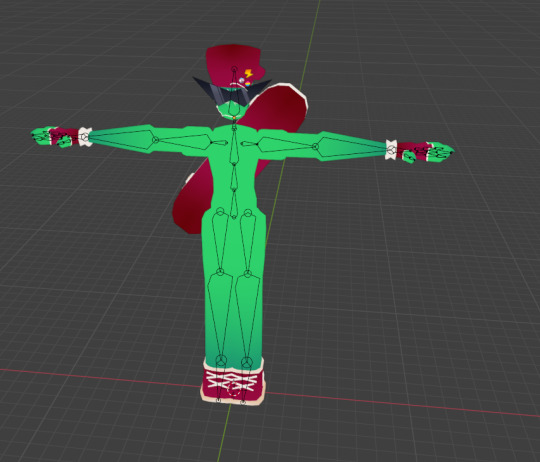
Task: Click the lightning bolt emblem on the hat
Action: (249, 73)
